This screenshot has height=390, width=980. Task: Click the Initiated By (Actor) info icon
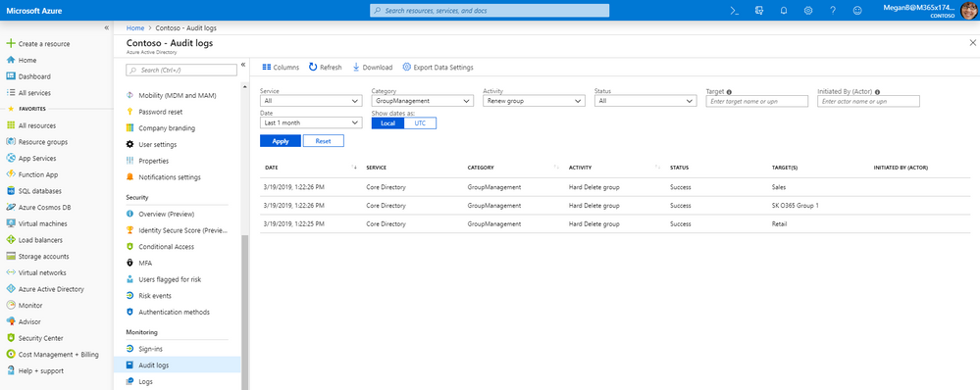[x=878, y=91]
